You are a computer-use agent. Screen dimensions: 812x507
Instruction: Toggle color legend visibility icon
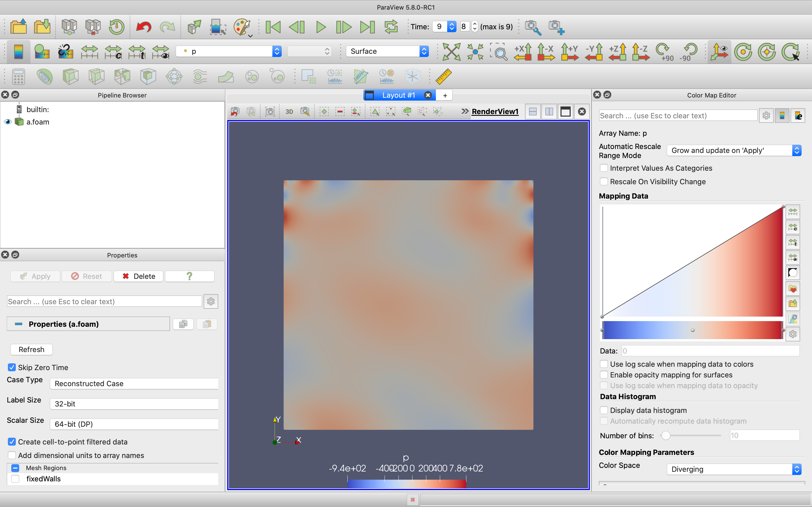18,52
